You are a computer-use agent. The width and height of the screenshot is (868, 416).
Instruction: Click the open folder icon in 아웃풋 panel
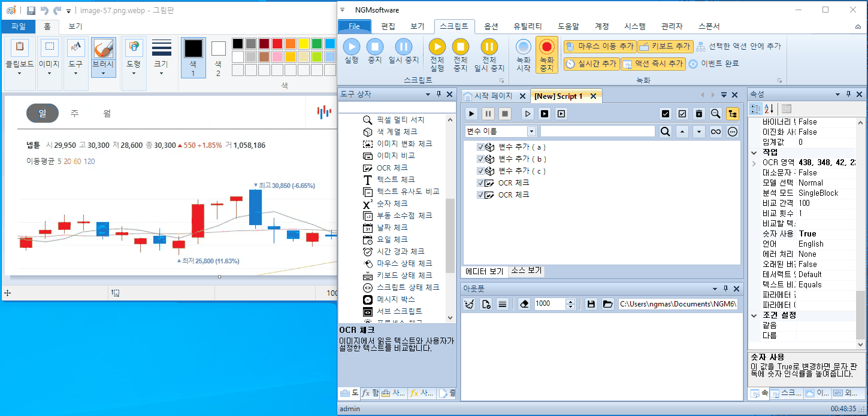click(607, 304)
